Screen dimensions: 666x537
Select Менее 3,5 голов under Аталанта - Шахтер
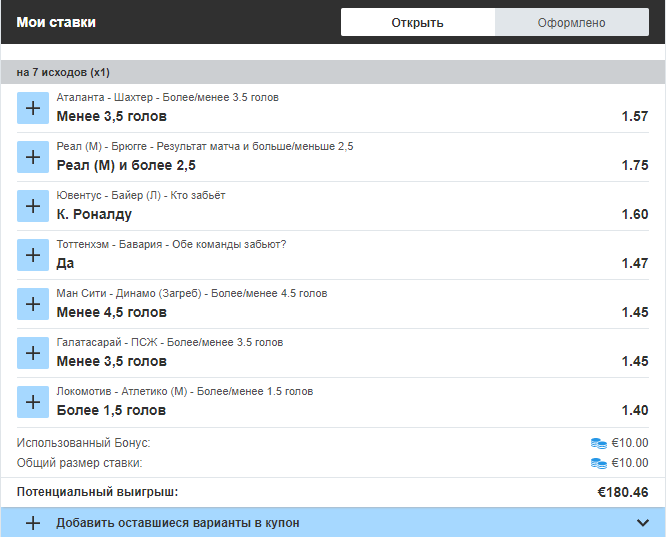(x=112, y=116)
